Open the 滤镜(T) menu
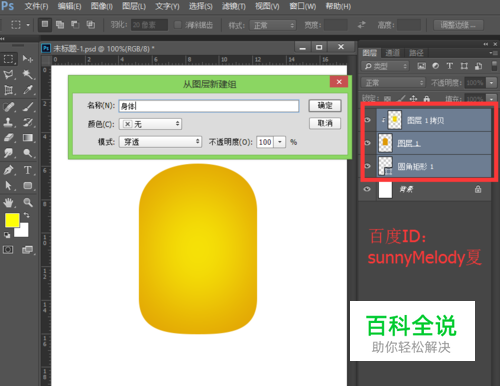Image resolution: width=500 pixels, height=386 pixels. pyautogui.click(x=234, y=6)
